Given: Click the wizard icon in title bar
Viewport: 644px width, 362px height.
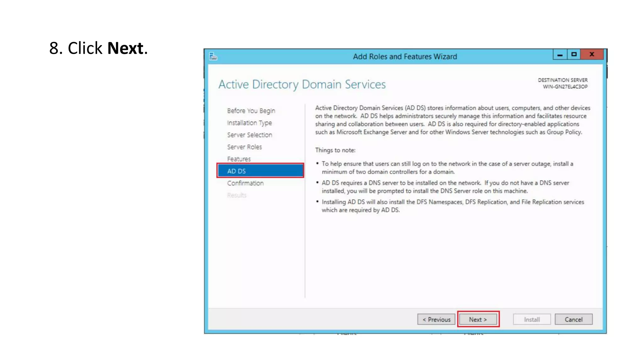Looking at the screenshot, I should click(x=213, y=56).
